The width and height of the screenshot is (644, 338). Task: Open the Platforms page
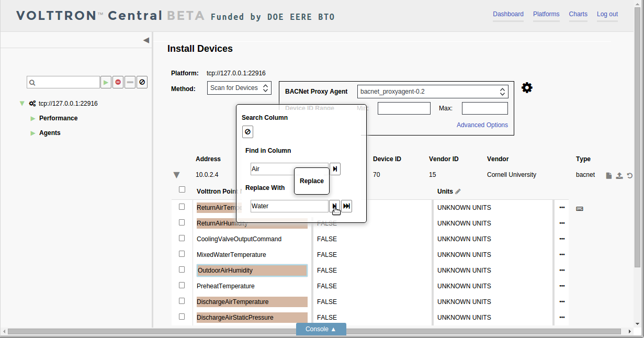point(546,14)
